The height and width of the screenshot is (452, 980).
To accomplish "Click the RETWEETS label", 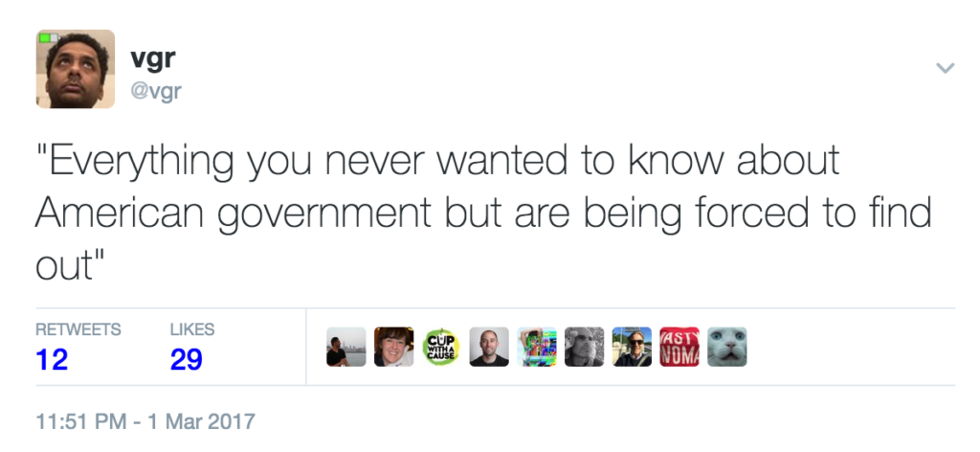I will tap(78, 329).
